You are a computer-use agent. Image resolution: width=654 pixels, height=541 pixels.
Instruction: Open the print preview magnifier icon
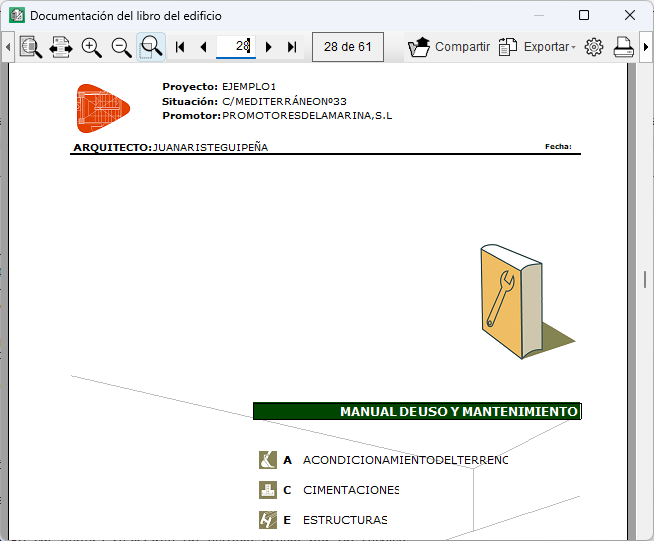click(x=31, y=47)
